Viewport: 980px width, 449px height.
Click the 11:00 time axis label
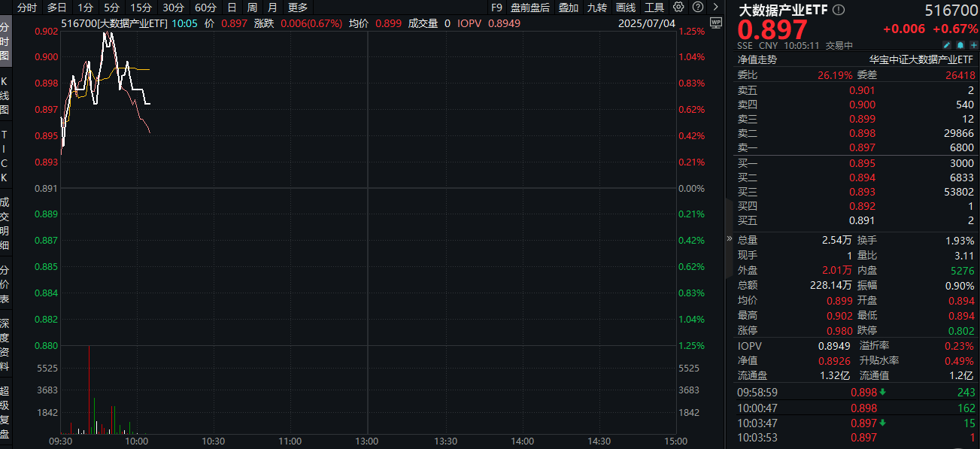click(290, 441)
